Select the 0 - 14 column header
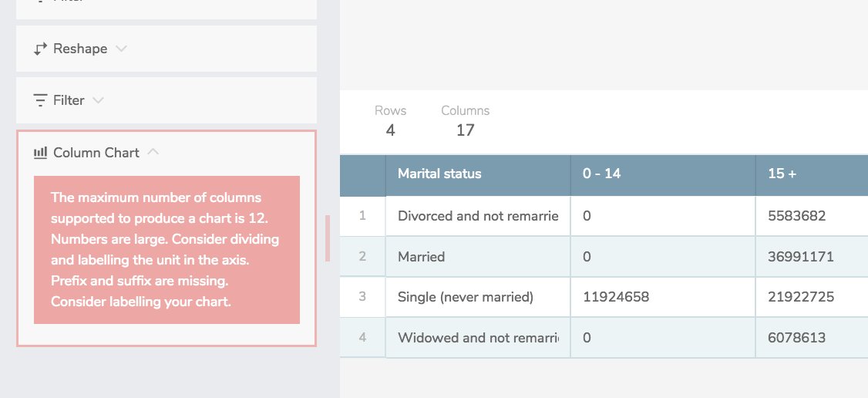 click(x=602, y=174)
